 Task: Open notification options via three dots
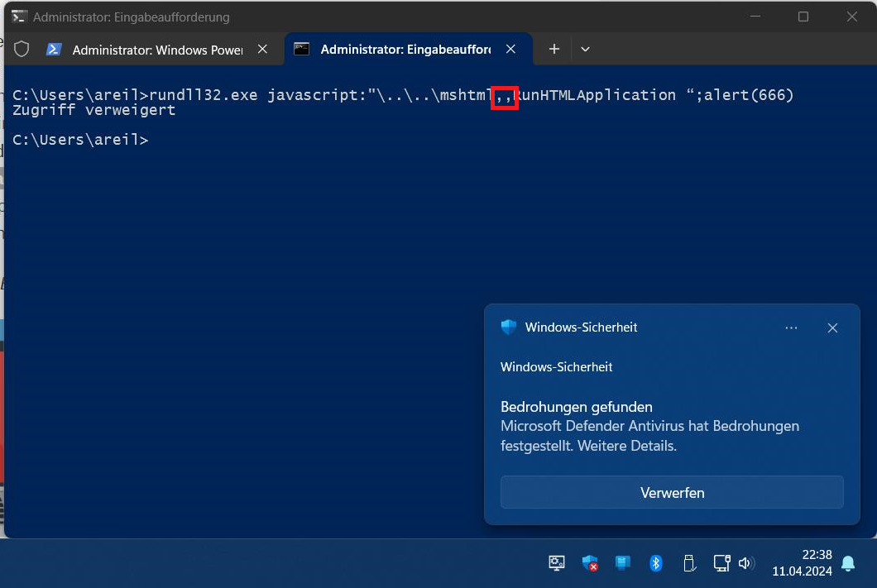coord(791,328)
